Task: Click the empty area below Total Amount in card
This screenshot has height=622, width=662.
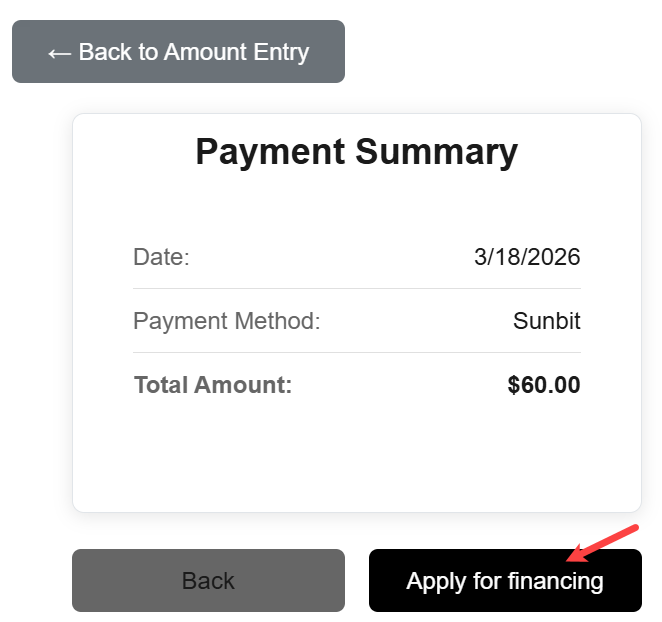Action: [356, 455]
